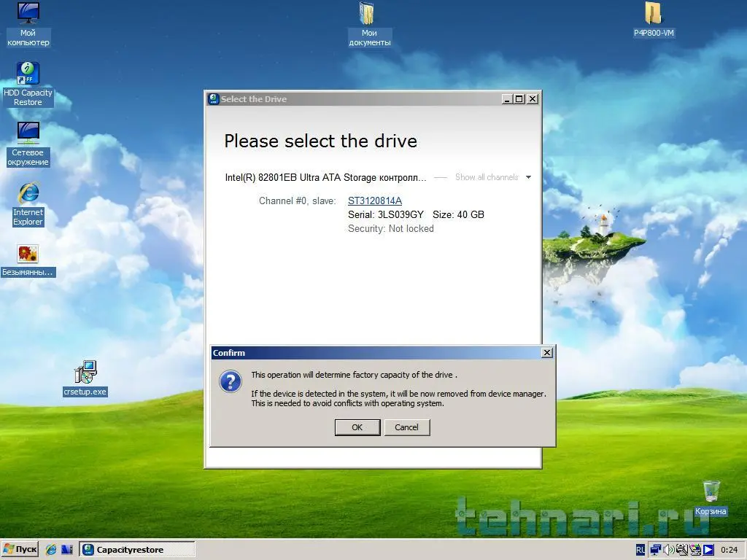Click the Security: Not locked text
This screenshot has width=747, height=560.
pos(391,228)
